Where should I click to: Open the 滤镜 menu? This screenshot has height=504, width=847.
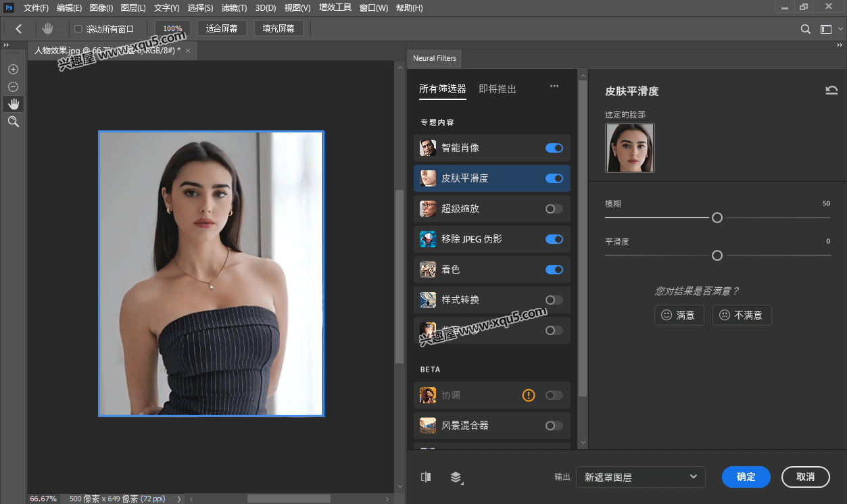click(234, 8)
